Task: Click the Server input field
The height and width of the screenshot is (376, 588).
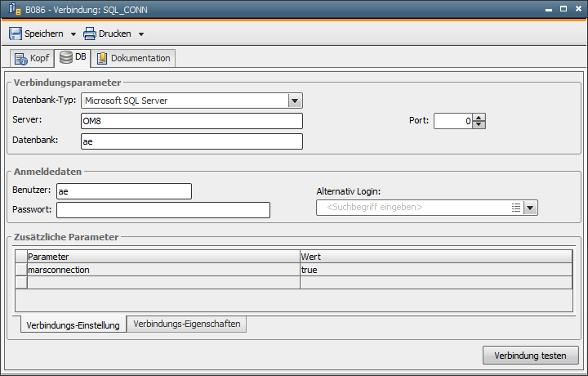Action: click(x=191, y=121)
